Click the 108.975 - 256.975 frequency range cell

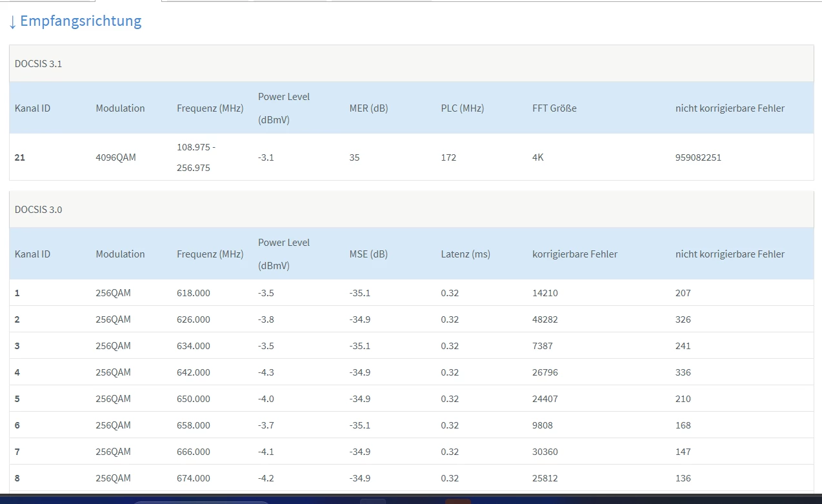(x=196, y=157)
